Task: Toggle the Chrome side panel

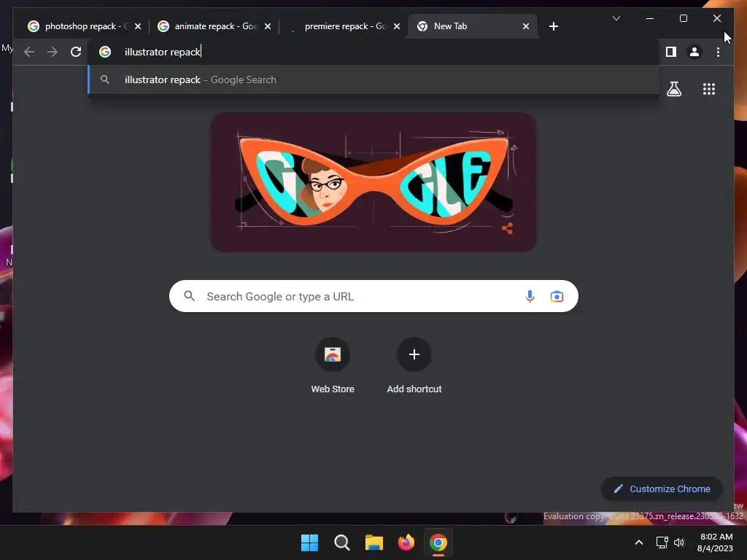Action: tap(671, 52)
